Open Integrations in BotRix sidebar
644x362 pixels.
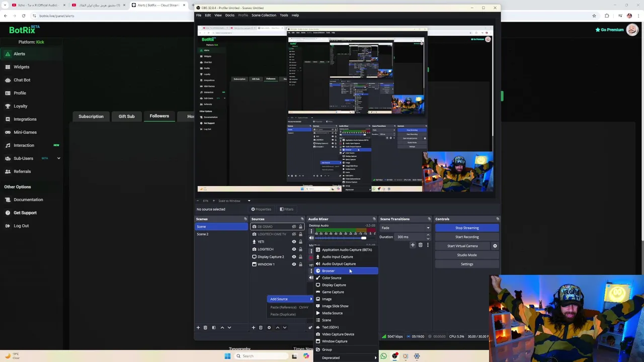click(x=25, y=119)
